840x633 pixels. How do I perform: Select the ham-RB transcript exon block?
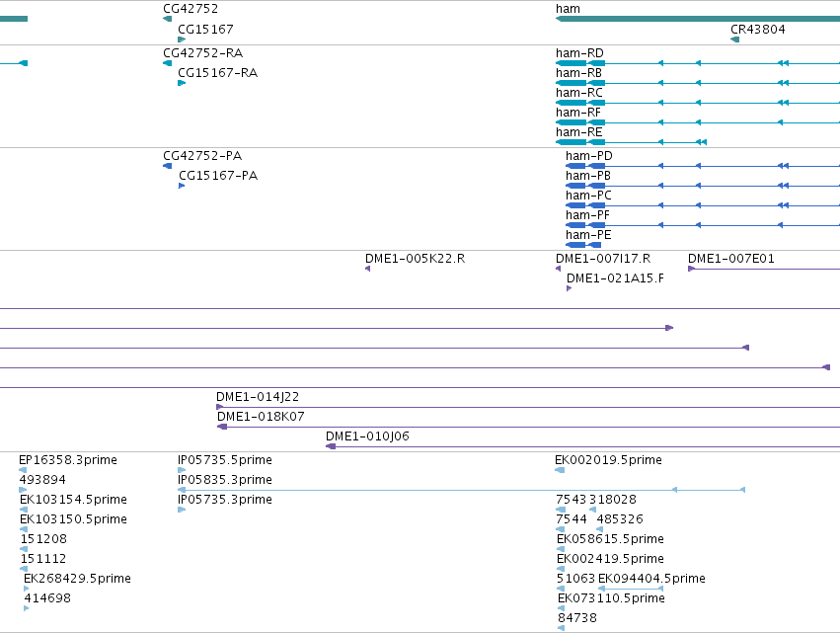coord(580,83)
